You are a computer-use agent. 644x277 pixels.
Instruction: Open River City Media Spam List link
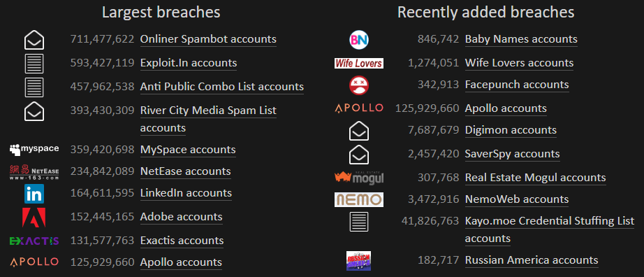[x=208, y=120]
